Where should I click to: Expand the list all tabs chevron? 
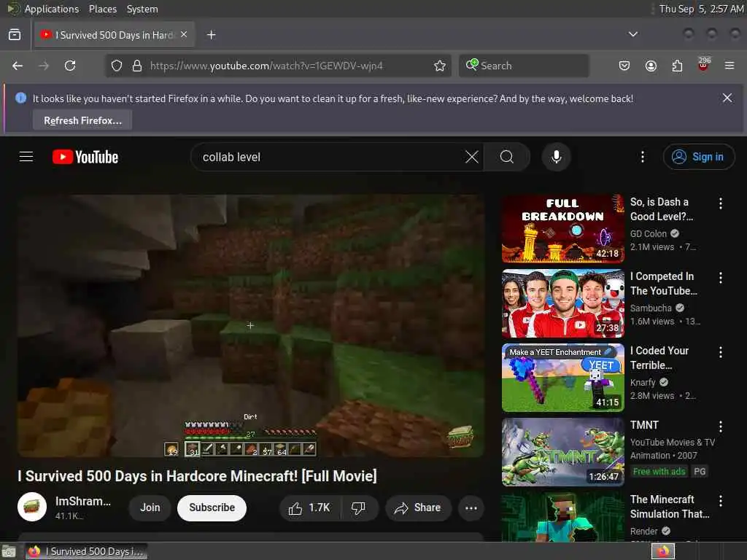(632, 34)
